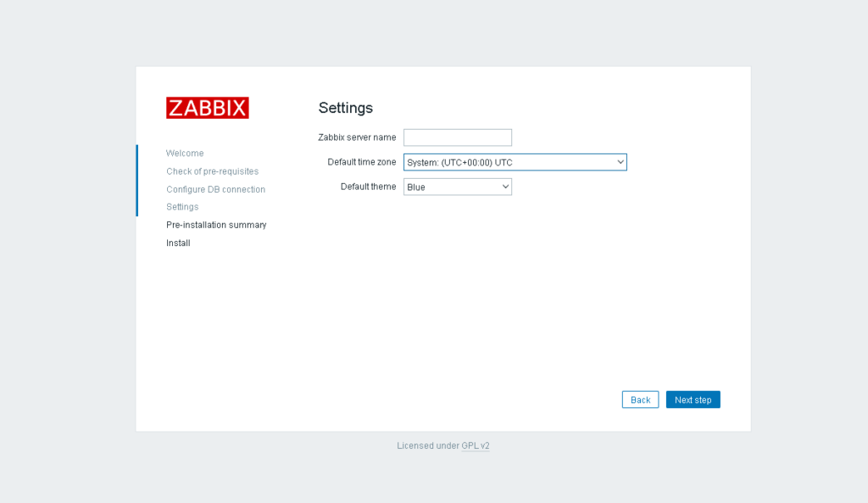Click the Zabbix logo
The height and width of the screenshot is (503, 868).
click(208, 108)
